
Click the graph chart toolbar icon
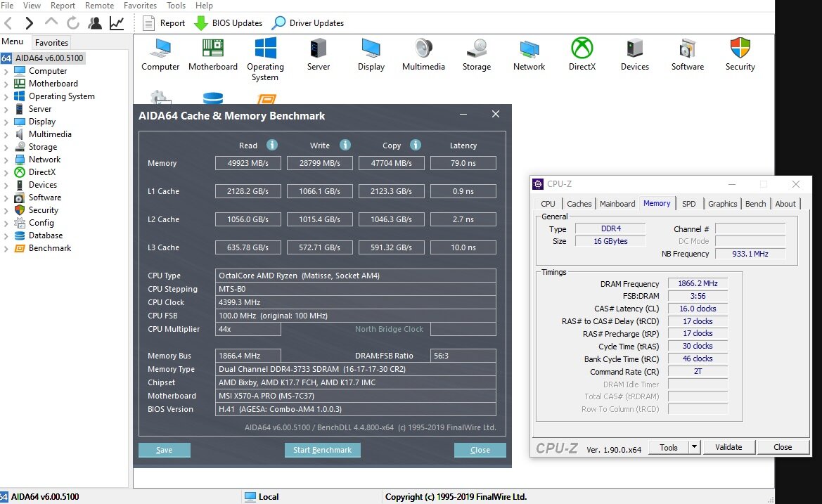point(117,23)
